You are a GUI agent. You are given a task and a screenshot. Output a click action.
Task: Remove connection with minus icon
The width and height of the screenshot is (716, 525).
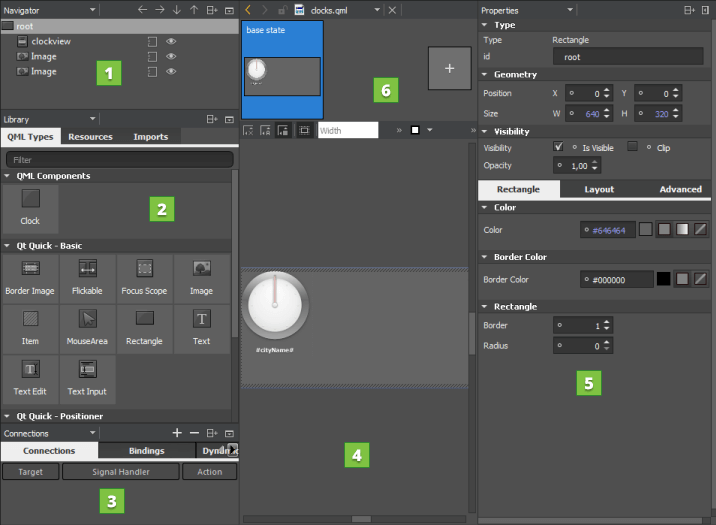point(195,433)
